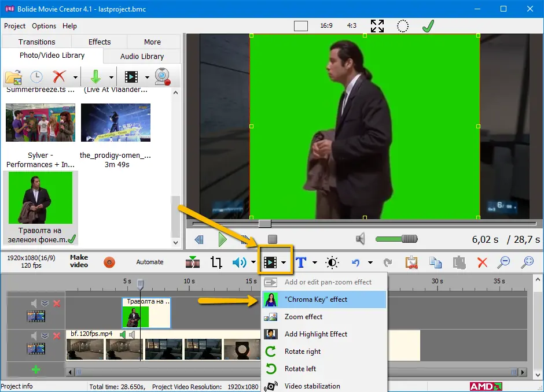Open the audio volume dropdown arrow
The image size is (544, 392).
click(253, 263)
